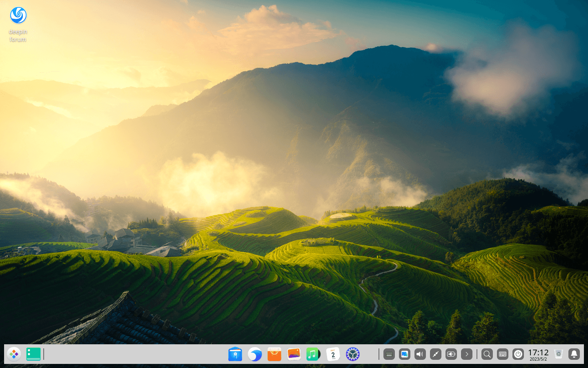Toggle the onscreen keyboard icon

click(503, 354)
